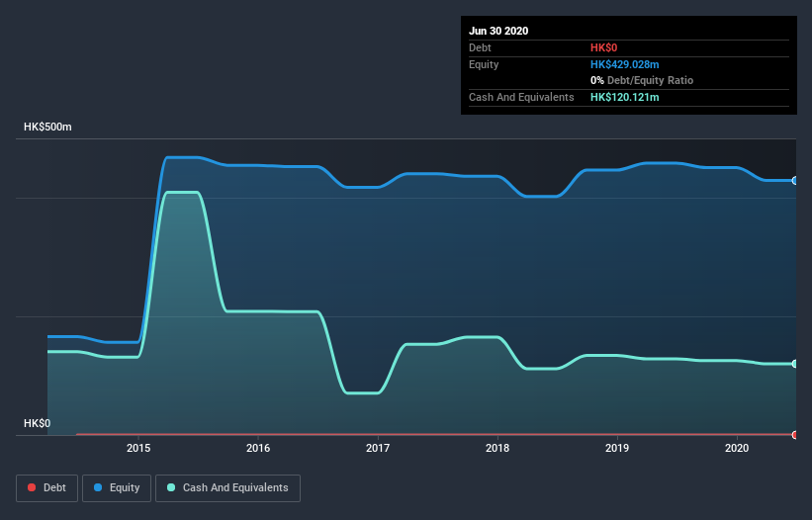Select the Equity endpoint marker at Jun 2020
The height and width of the screenshot is (520, 812).
(x=795, y=181)
